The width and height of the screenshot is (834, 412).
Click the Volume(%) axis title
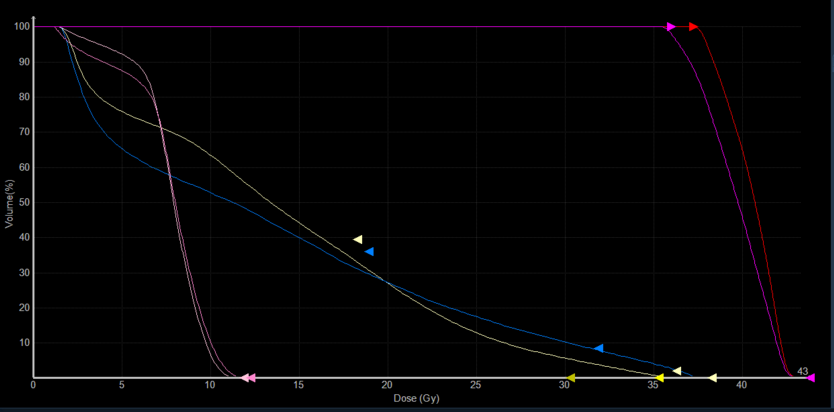click(x=9, y=200)
